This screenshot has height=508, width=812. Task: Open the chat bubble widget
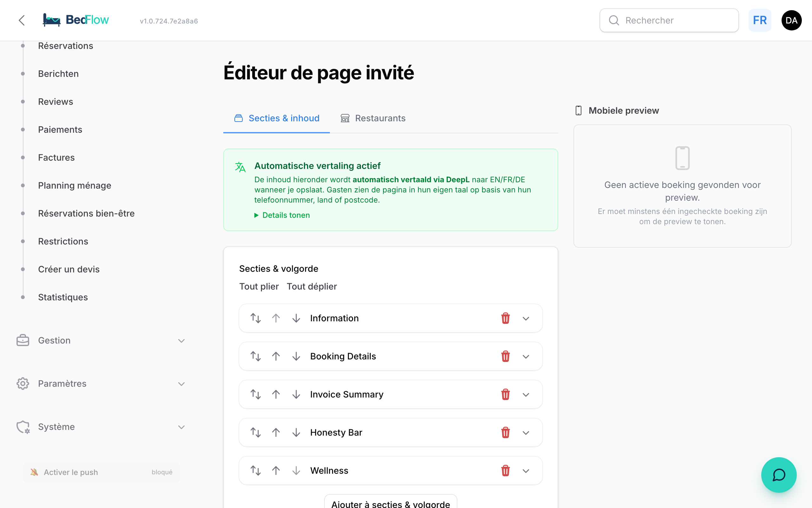[x=778, y=475]
